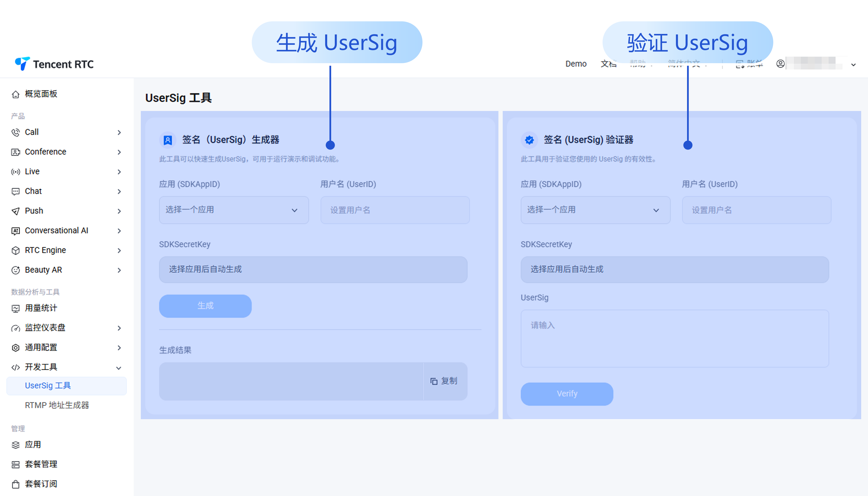This screenshot has width=868, height=496.
Task: Click the Tencent RTC logo
Action: pyautogui.click(x=54, y=64)
